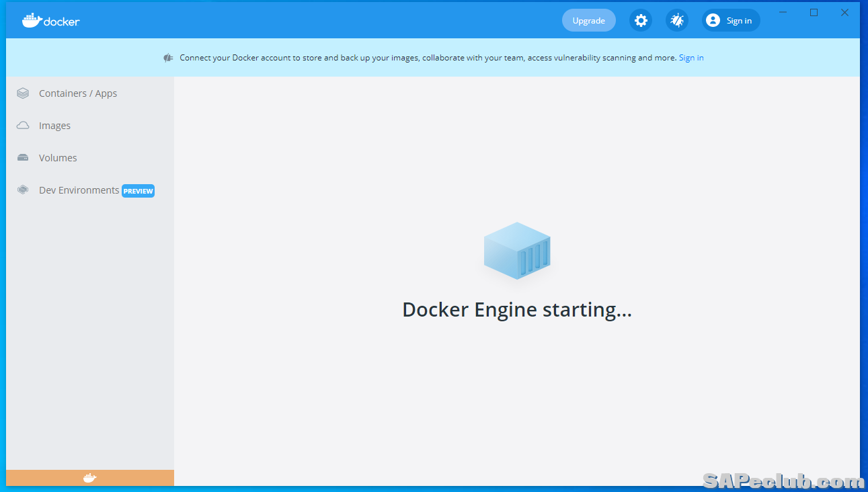The height and width of the screenshot is (492, 868).
Task: Click the Dev Environments sidebar icon
Action: (23, 190)
